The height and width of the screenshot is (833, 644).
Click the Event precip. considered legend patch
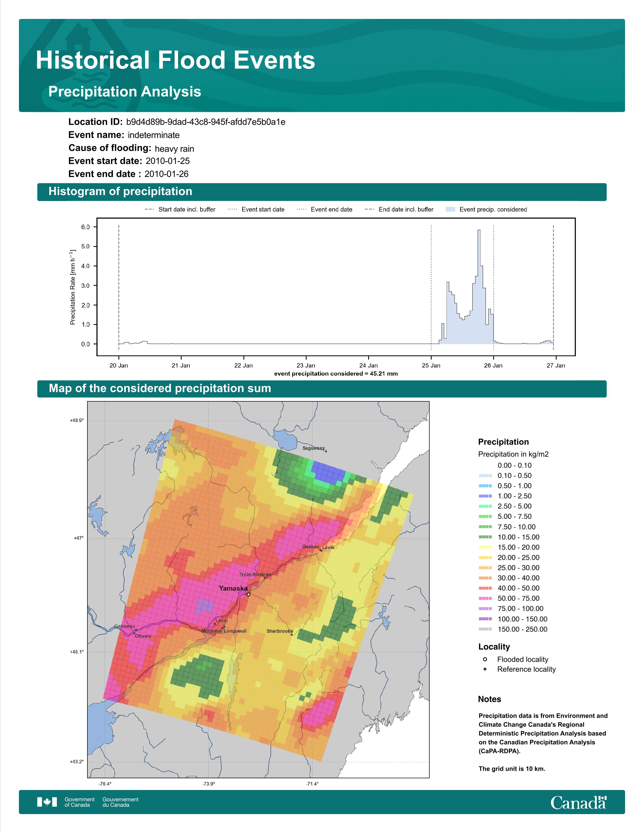click(450, 210)
